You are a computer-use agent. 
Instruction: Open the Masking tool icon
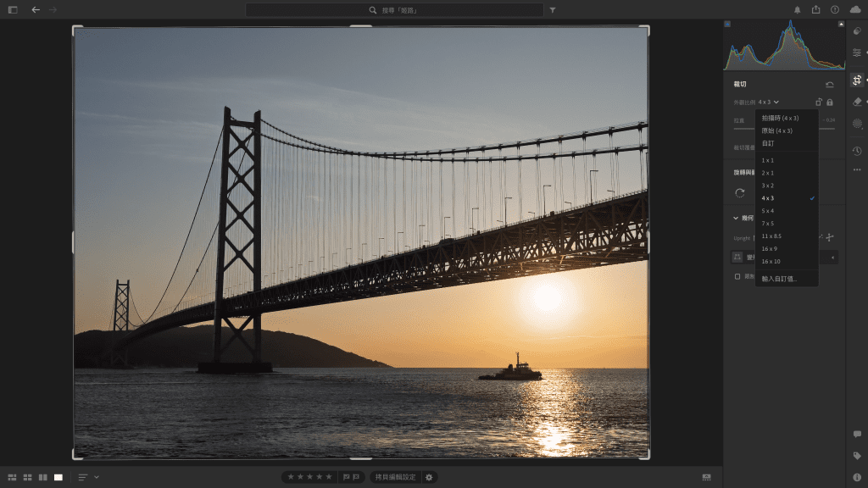tap(857, 124)
